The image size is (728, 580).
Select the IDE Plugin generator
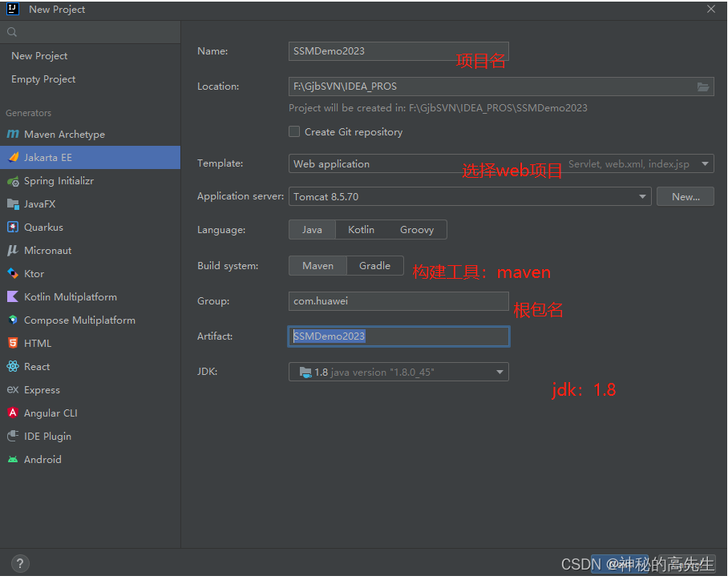[90, 436]
